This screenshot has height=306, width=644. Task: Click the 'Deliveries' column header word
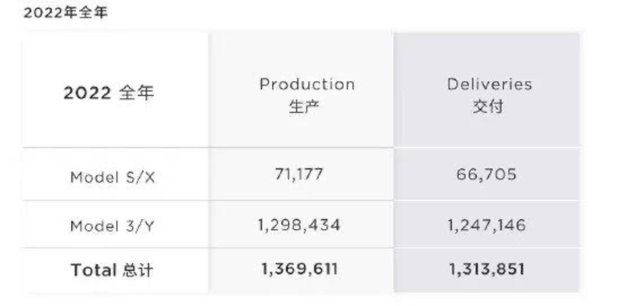point(489,84)
